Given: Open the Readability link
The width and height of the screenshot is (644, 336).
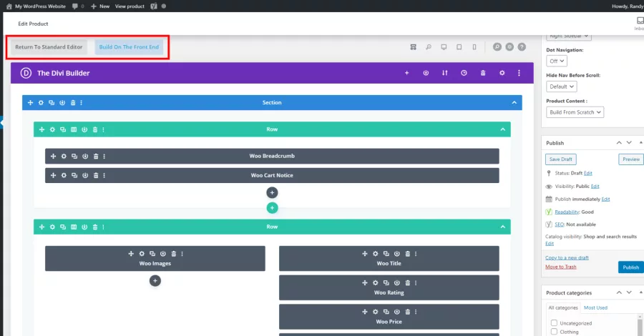Looking at the screenshot, I should (567, 212).
